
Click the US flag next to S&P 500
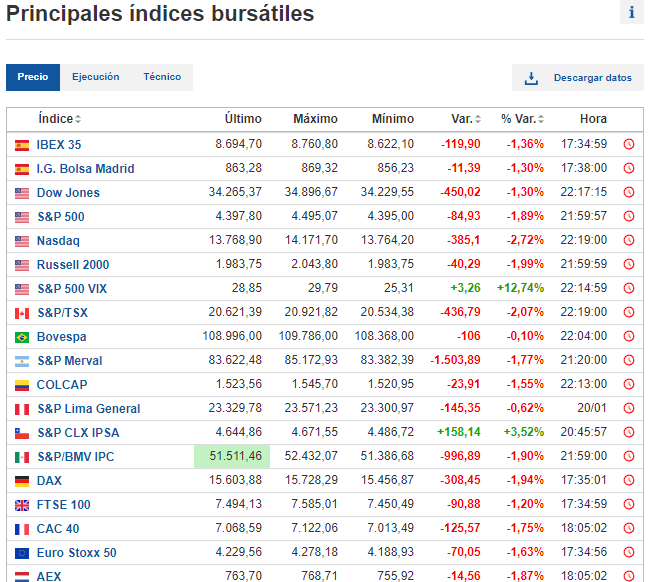pos(22,217)
